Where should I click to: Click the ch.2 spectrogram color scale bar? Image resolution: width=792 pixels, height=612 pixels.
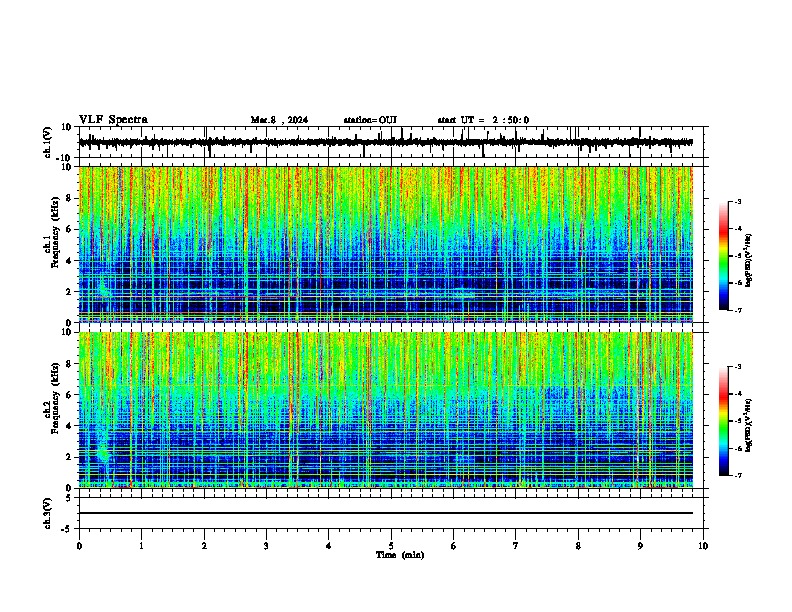[724, 421]
